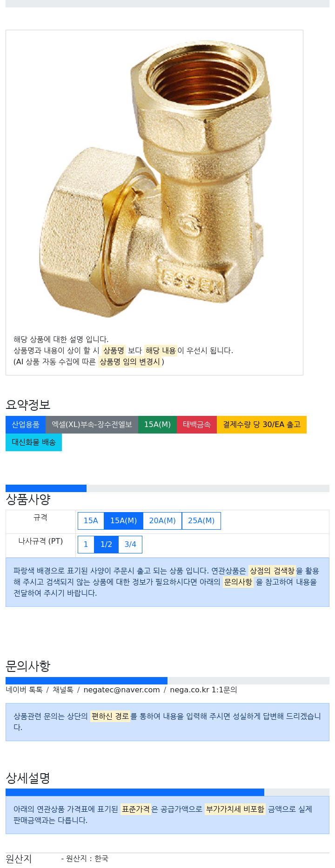Open the 채널톡 inquiry link
The image size is (335, 868).
point(63,690)
